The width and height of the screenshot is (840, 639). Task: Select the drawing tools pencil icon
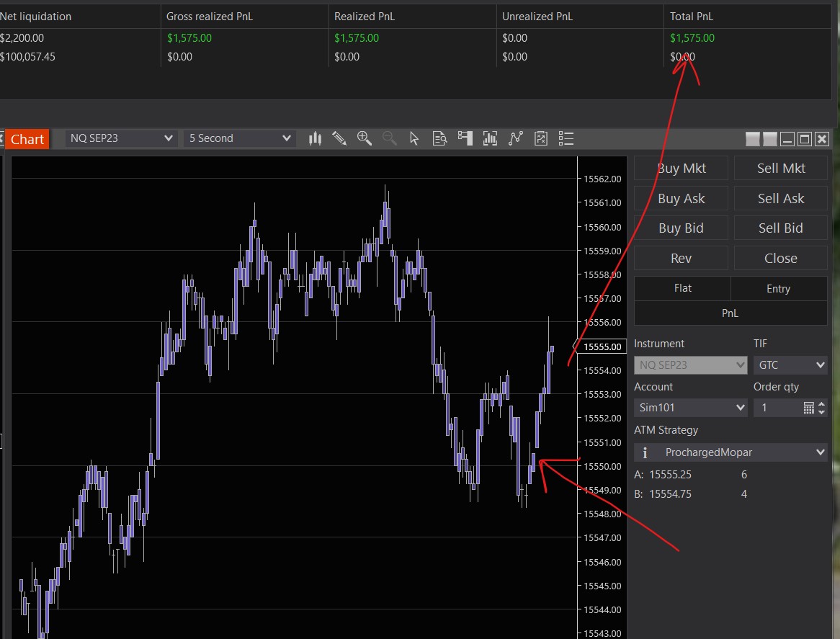(x=339, y=139)
